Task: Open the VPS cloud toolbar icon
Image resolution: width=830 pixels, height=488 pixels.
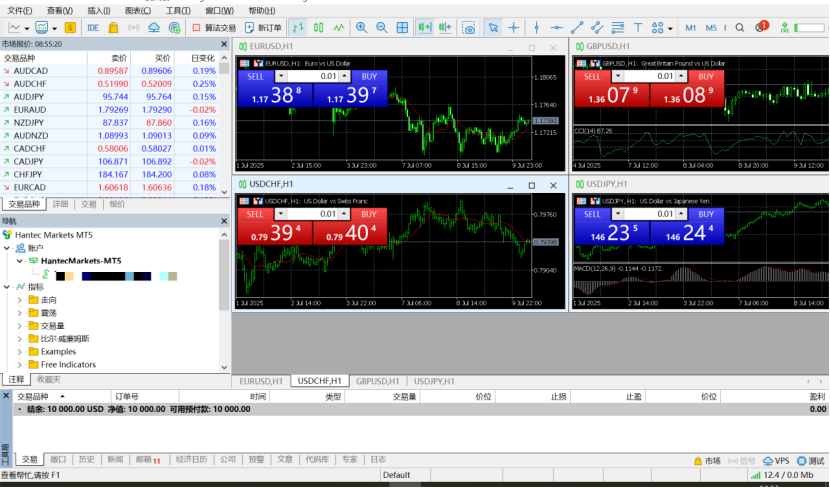Action: click(154, 28)
